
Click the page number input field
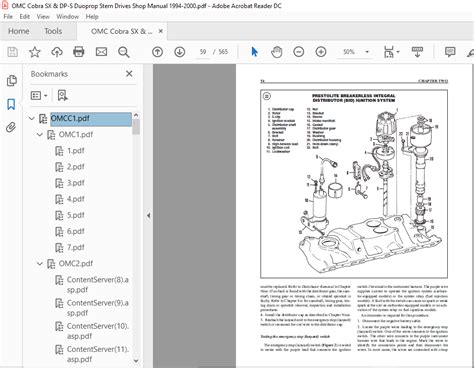pyautogui.click(x=203, y=52)
